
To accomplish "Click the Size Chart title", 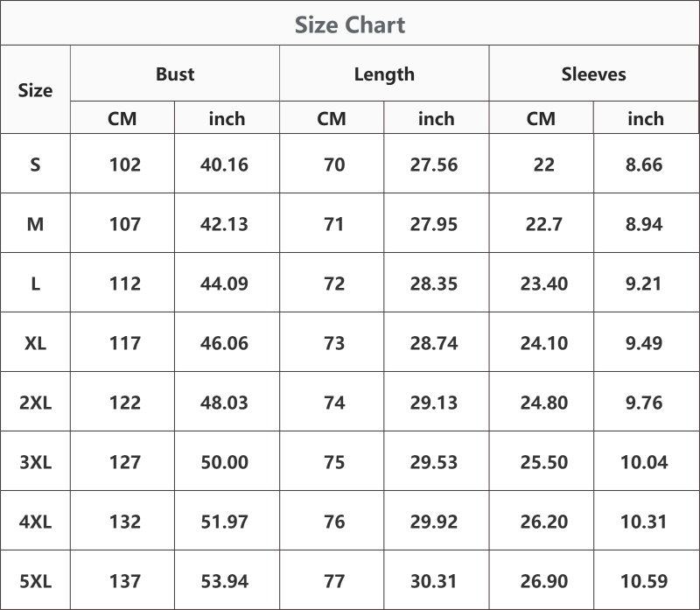I will [350, 25].
